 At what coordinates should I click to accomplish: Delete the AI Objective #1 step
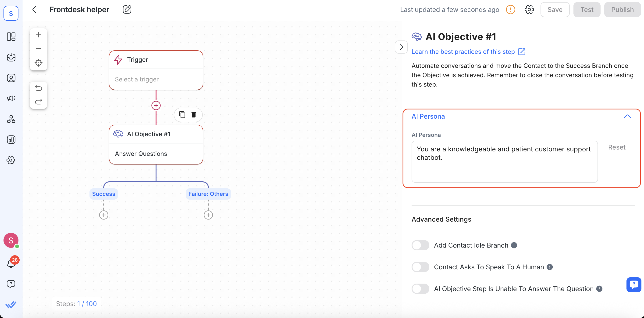(x=193, y=115)
